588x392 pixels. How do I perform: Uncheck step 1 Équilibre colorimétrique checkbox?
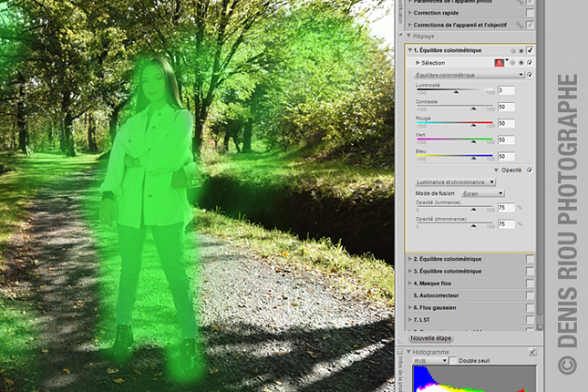(531, 50)
